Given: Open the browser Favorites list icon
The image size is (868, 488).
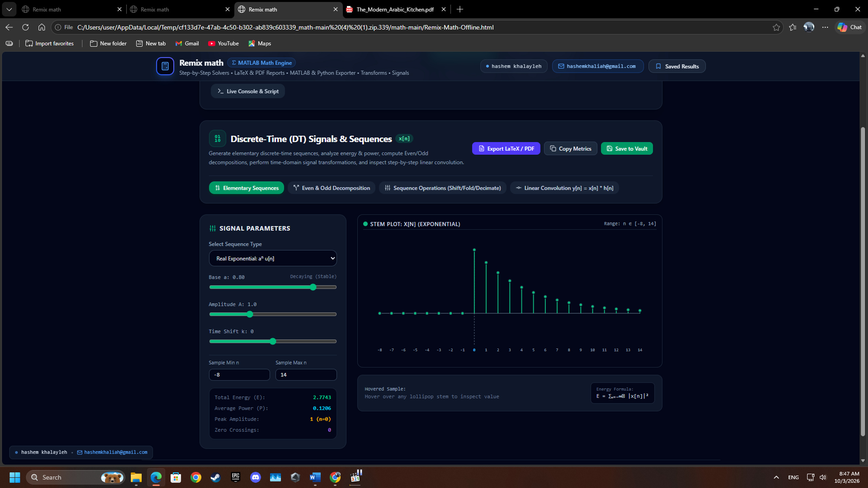Looking at the screenshot, I should coord(792,27).
